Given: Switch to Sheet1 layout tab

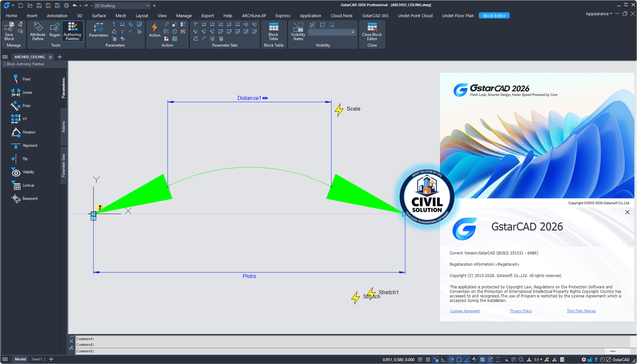Looking at the screenshot, I should pos(37,359).
